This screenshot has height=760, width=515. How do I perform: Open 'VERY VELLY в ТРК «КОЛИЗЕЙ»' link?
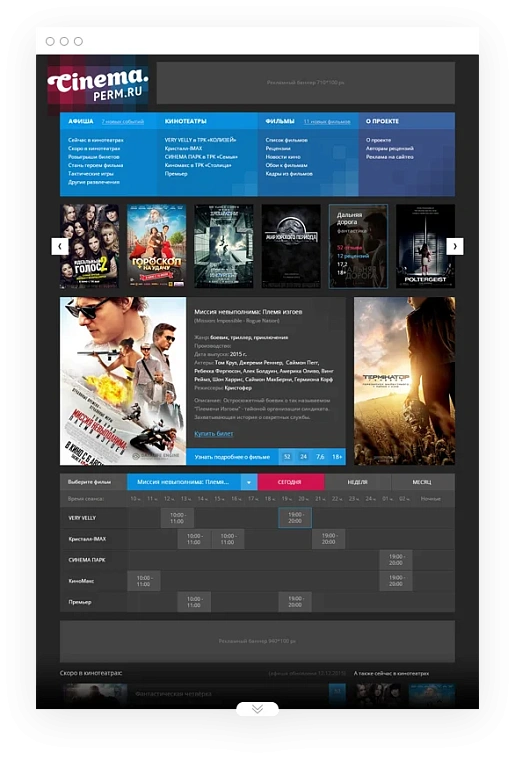201,140
